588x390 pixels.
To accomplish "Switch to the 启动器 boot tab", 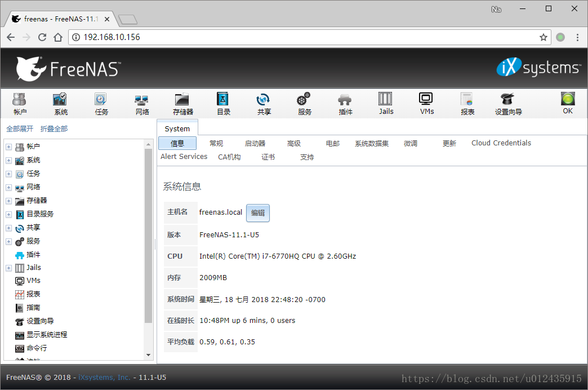I will click(255, 143).
